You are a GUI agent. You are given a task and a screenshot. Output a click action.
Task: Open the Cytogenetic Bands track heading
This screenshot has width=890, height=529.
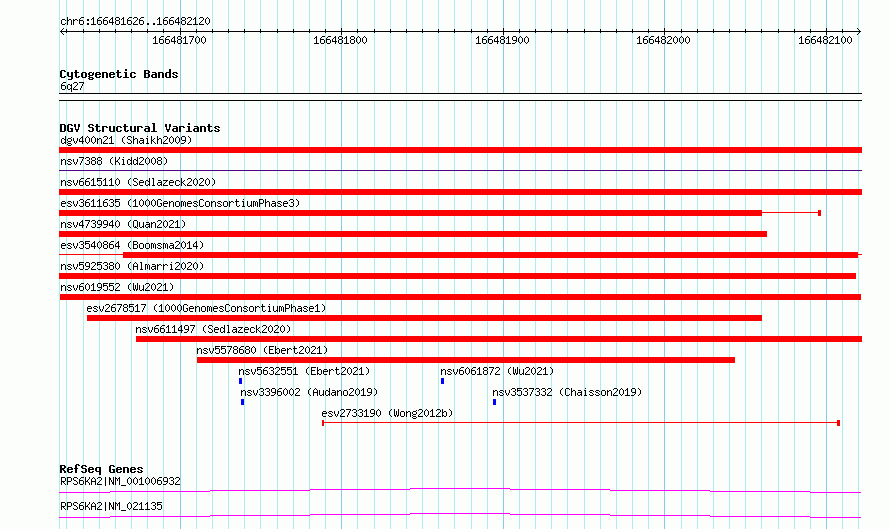(119, 74)
